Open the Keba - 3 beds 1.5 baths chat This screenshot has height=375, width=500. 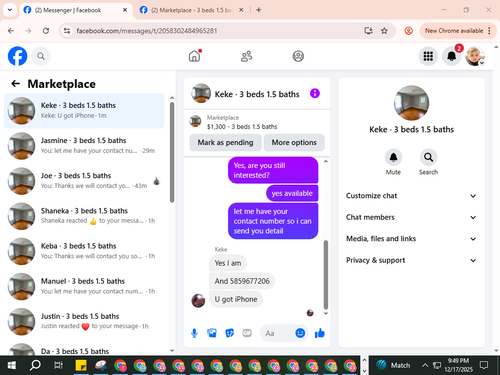pos(84,251)
